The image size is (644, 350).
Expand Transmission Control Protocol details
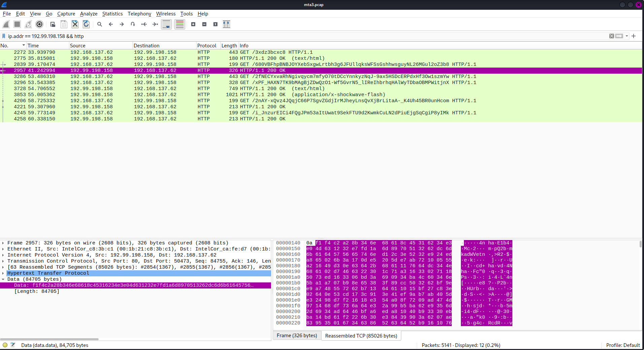[3, 261]
